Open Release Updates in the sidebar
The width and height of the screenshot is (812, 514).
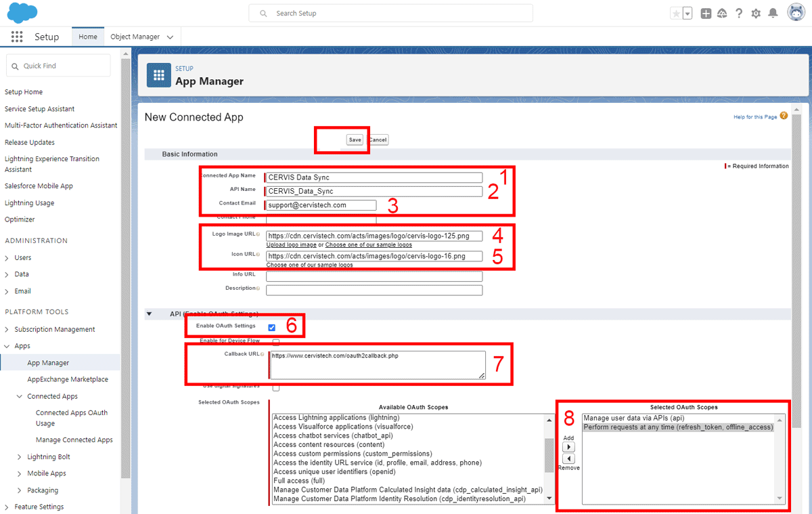point(30,142)
